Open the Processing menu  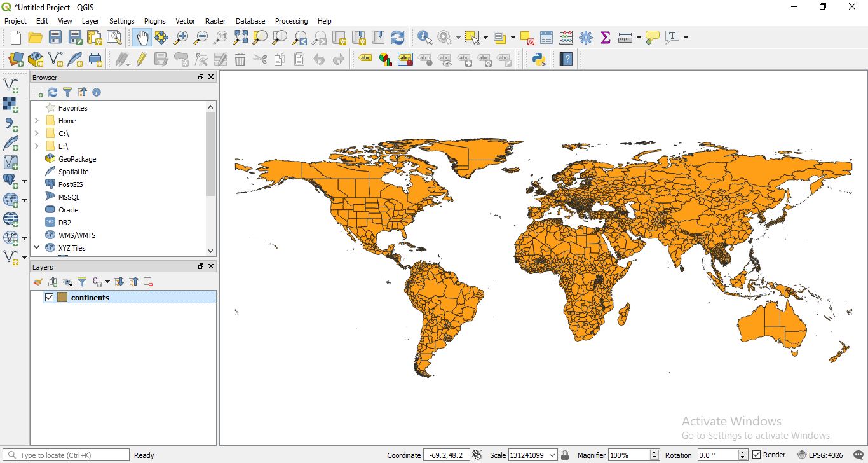pos(291,21)
